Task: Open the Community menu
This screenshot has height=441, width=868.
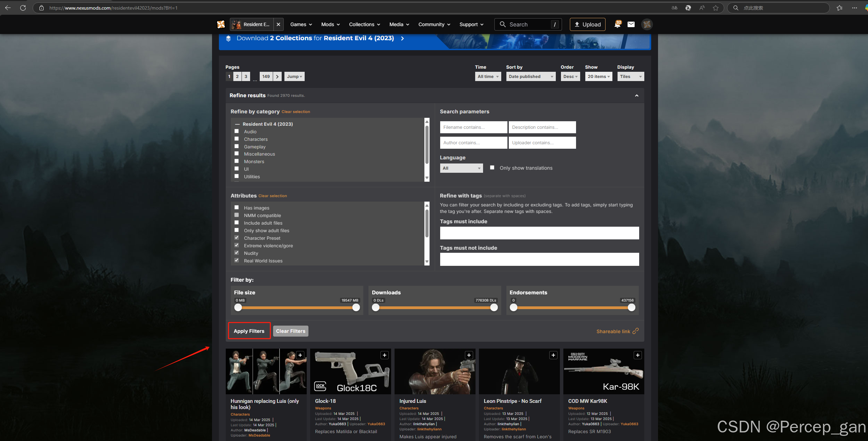Action: tap(434, 24)
